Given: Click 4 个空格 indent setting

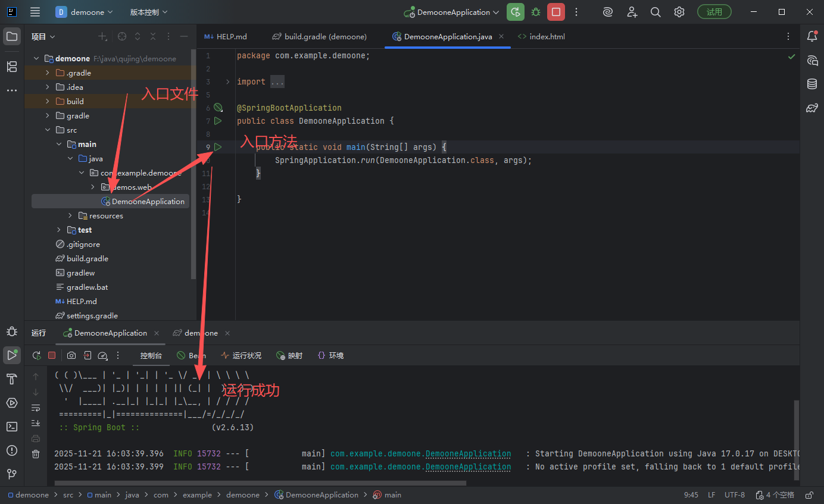Looking at the screenshot, I should pyautogui.click(x=775, y=495).
